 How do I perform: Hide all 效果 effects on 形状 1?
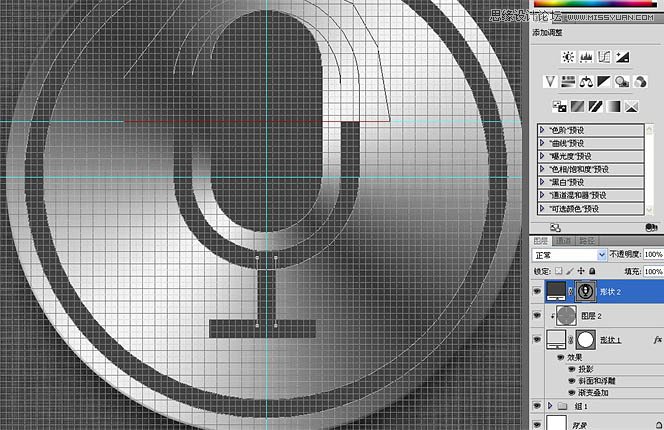pyautogui.click(x=561, y=358)
